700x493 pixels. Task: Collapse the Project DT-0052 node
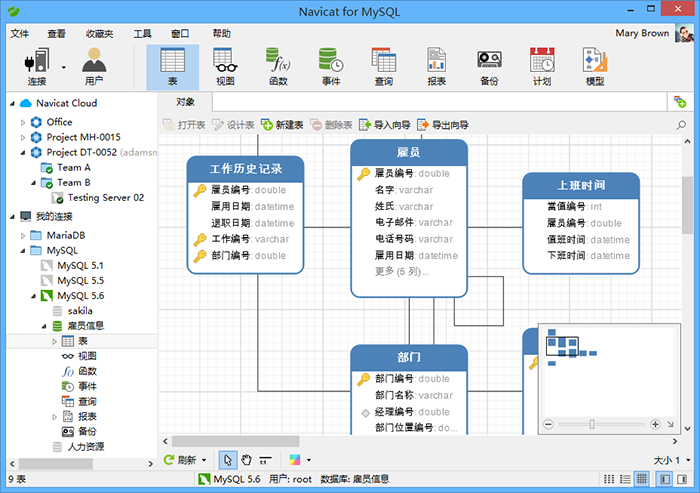(23, 153)
